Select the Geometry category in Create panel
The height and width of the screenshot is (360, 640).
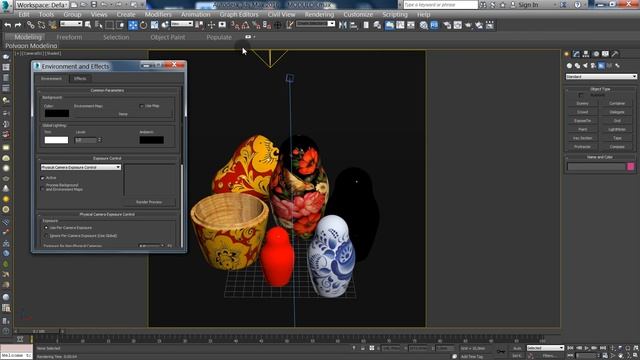[x=569, y=65]
